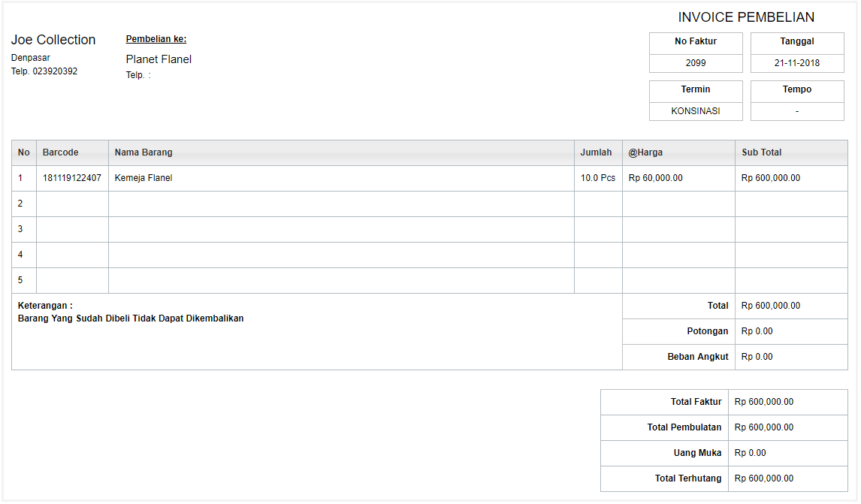
Task: Click the Uang Muka value
Action: point(750,453)
